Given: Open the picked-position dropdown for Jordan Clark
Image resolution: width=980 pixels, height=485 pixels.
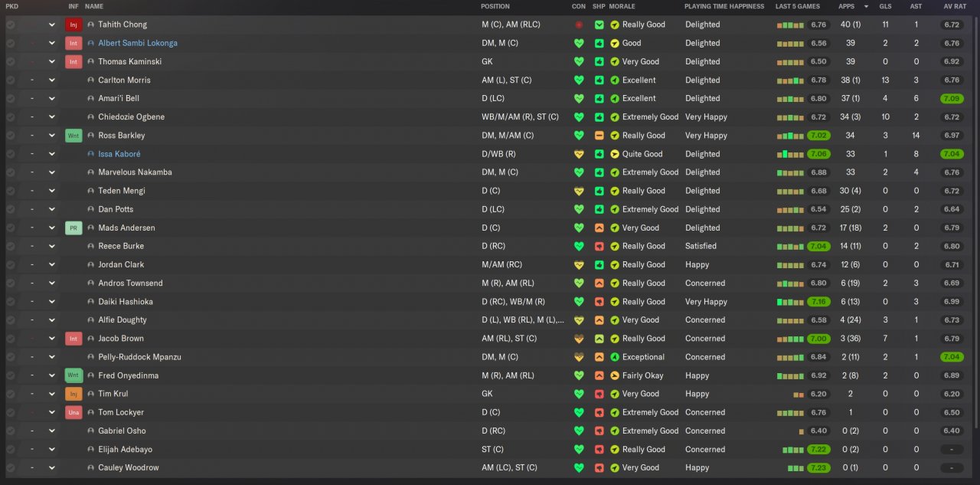Looking at the screenshot, I should (52, 264).
